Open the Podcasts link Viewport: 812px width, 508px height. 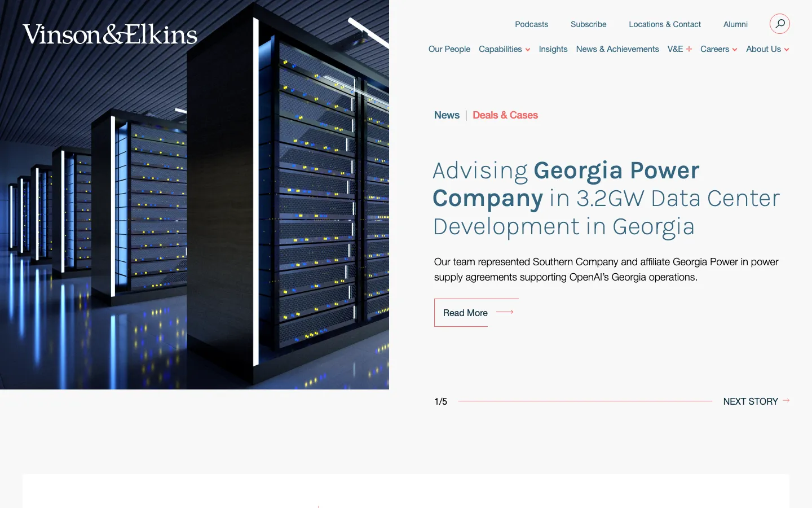point(531,24)
